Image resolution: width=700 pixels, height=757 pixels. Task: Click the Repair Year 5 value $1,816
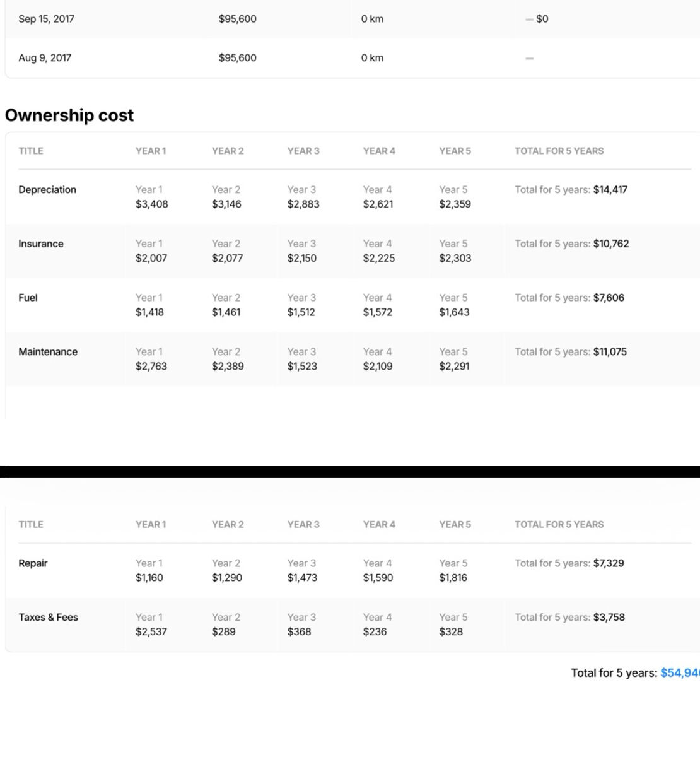pyautogui.click(x=453, y=577)
